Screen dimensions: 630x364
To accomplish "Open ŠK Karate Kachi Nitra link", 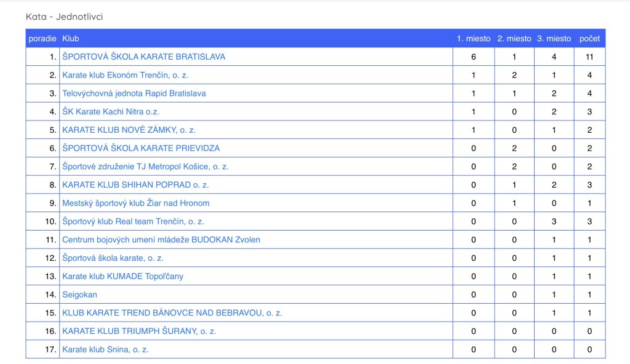I will tap(111, 112).
